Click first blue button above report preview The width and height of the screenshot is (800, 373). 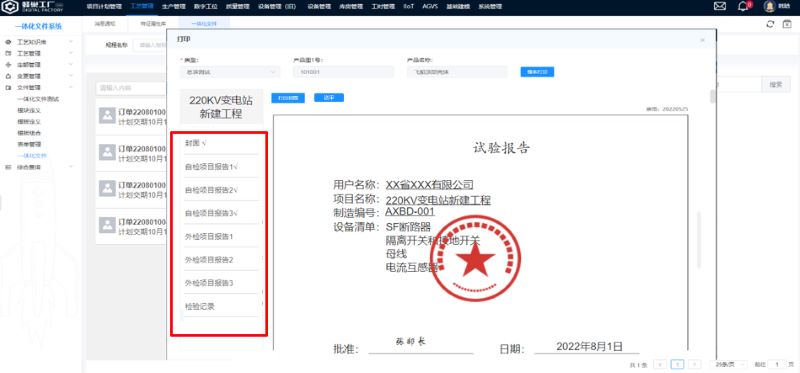(x=288, y=98)
